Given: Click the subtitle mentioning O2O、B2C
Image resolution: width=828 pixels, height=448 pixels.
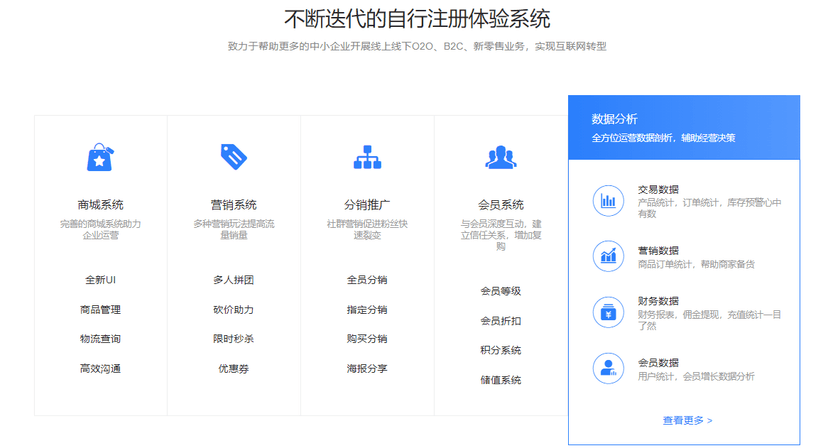Looking at the screenshot, I should point(417,46).
